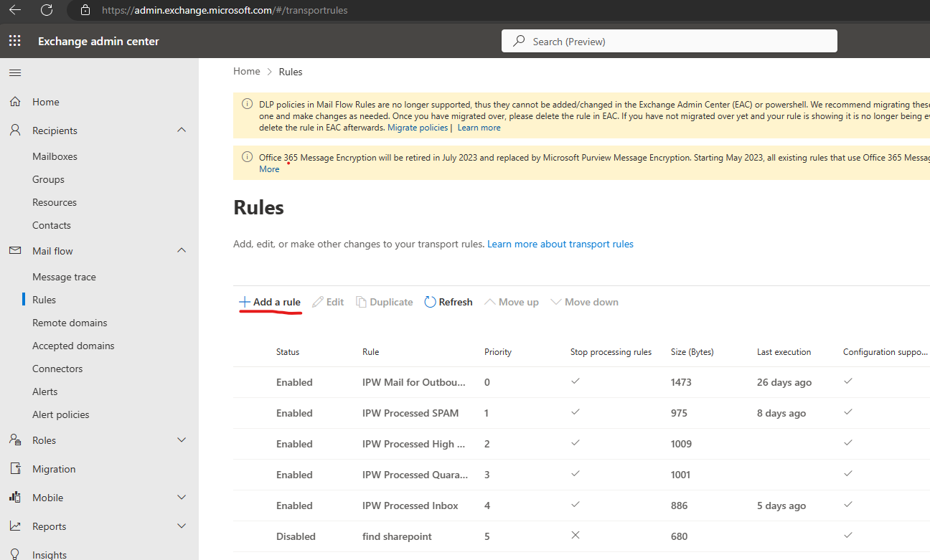930x560 pixels.
Task: Open Message trace in sidebar
Action: (64, 277)
